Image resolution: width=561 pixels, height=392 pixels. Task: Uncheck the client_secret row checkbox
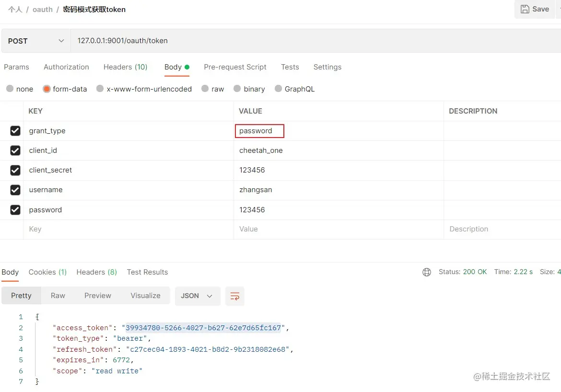coord(15,170)
